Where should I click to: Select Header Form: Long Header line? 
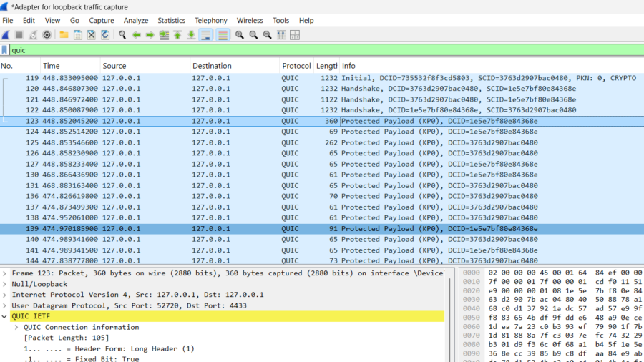click(x=109, y=348)
